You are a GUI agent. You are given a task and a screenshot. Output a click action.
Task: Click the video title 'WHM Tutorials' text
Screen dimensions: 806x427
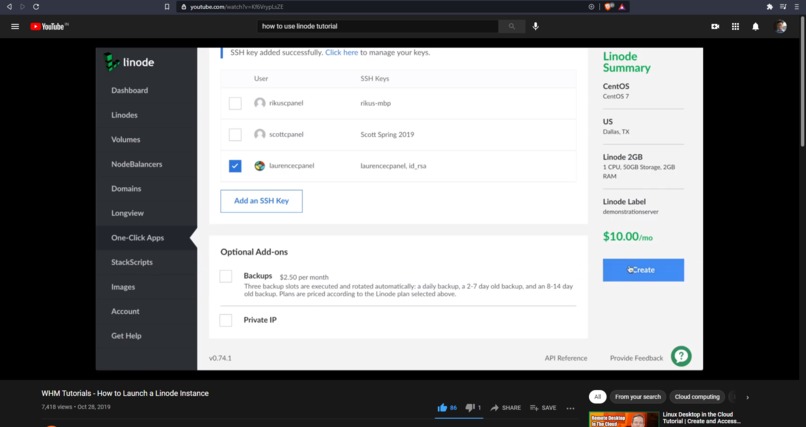click(x=125, y=393)
